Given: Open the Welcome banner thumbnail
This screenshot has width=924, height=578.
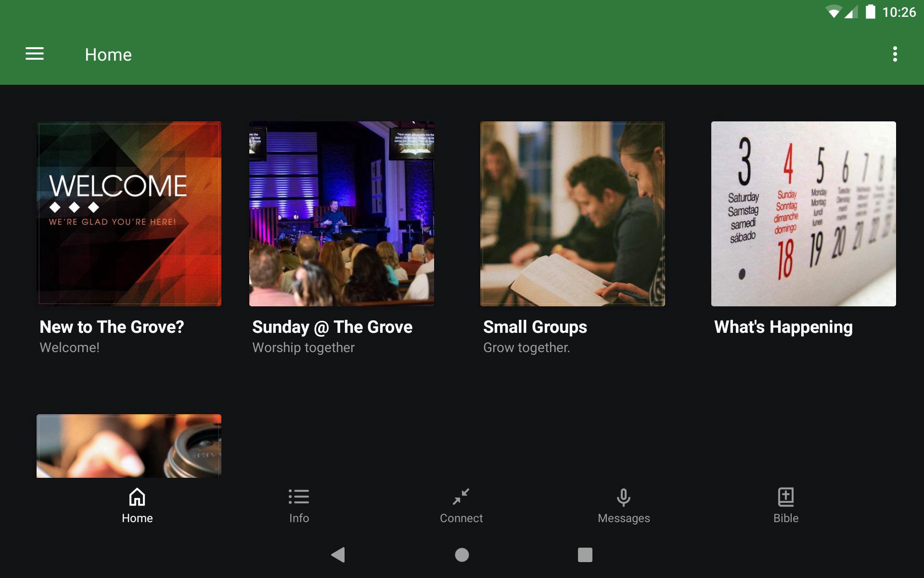Looking at the screenshot, I should (129, 214).
